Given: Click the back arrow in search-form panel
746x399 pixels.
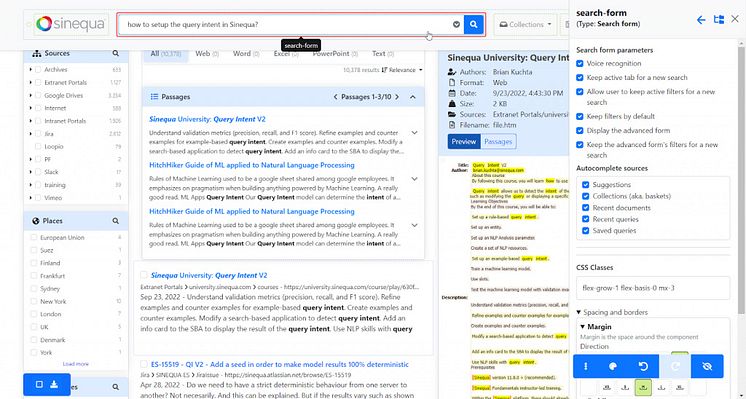Looking at the screenshot, I should [701, 19].
